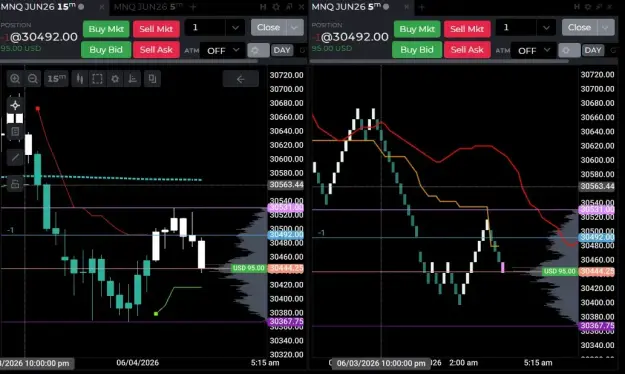Open left panel header settings gear
This screenshot has width=625, height=374.
point(276,7)
